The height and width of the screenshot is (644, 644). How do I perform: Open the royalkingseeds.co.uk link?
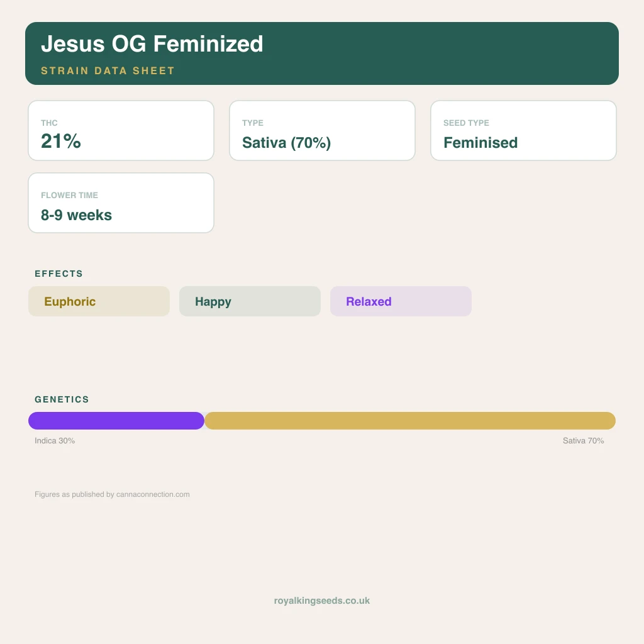click(x=322, y=601)
